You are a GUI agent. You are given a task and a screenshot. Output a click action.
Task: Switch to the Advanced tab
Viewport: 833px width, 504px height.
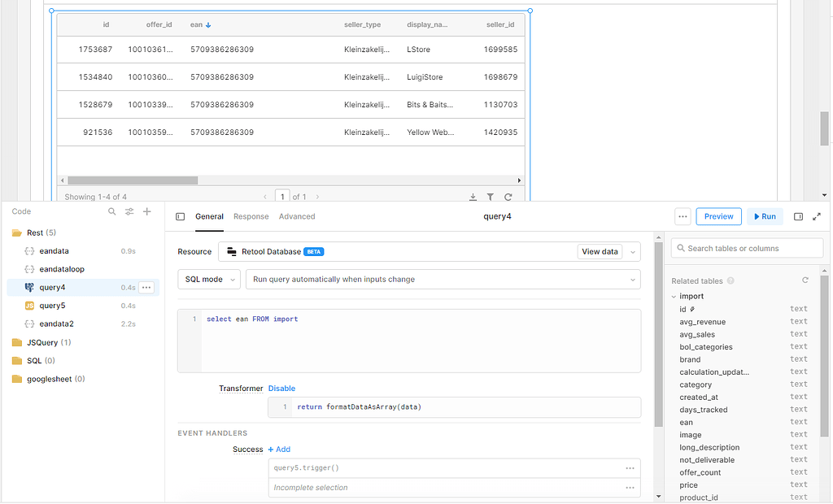pos(297,216)
